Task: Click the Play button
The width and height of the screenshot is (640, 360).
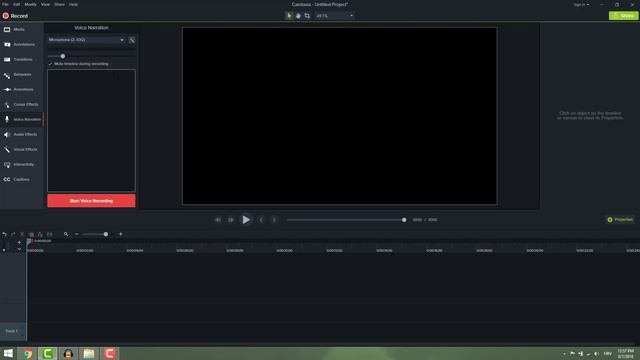Action: (246, 220)
